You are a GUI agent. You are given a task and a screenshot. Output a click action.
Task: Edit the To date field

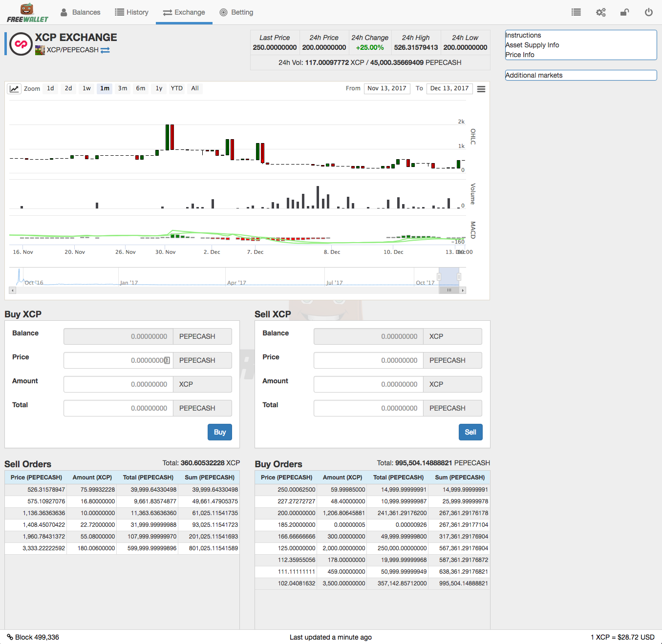coord(449,88)
